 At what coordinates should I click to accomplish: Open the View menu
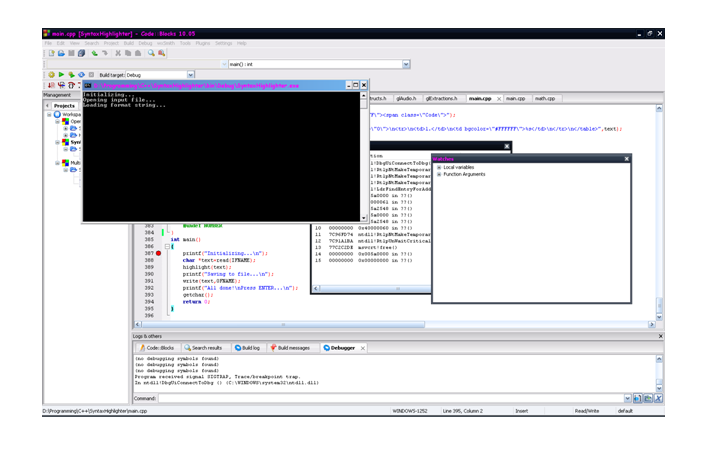[74, 43]
